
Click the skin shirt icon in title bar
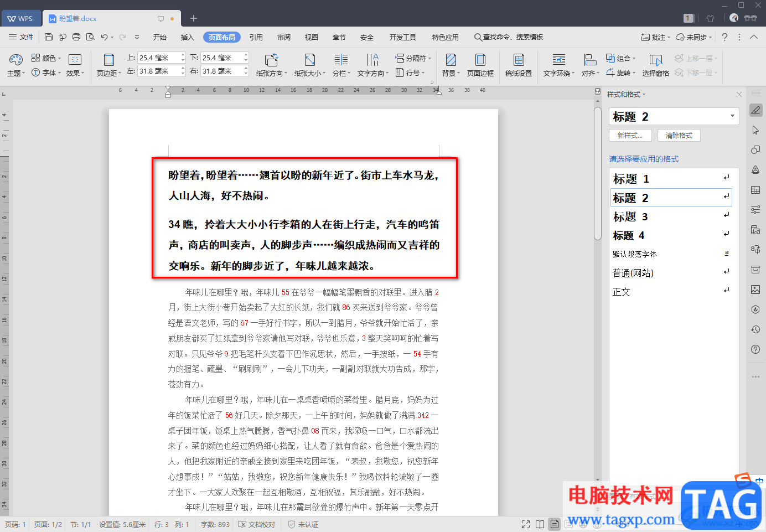[711, 18]
